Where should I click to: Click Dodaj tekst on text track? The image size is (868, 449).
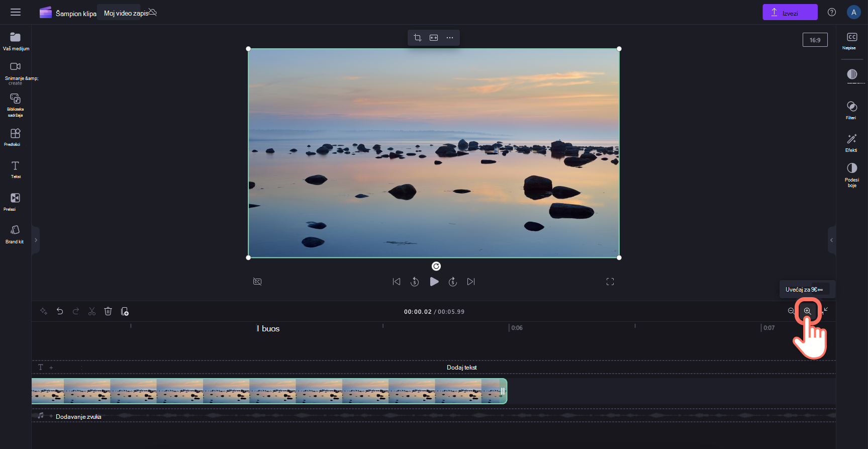(x=462, y=368)
